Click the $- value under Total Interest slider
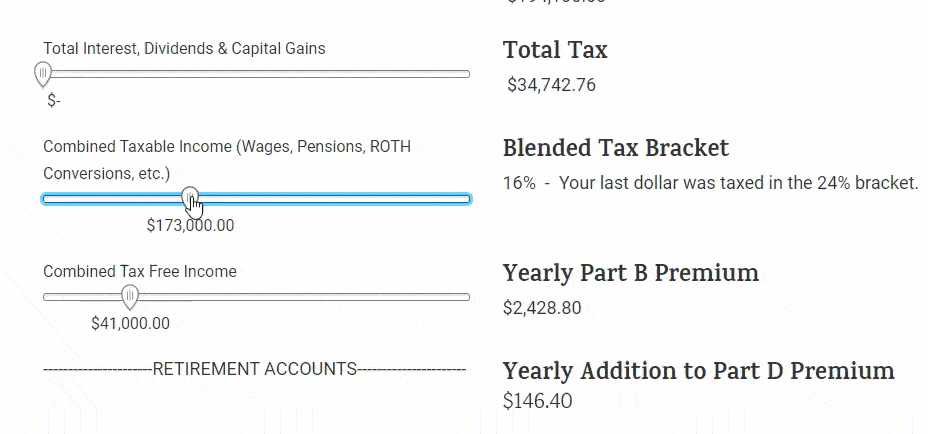The height and width of the screenshot is (434, 930). click(x=54, y=101)
